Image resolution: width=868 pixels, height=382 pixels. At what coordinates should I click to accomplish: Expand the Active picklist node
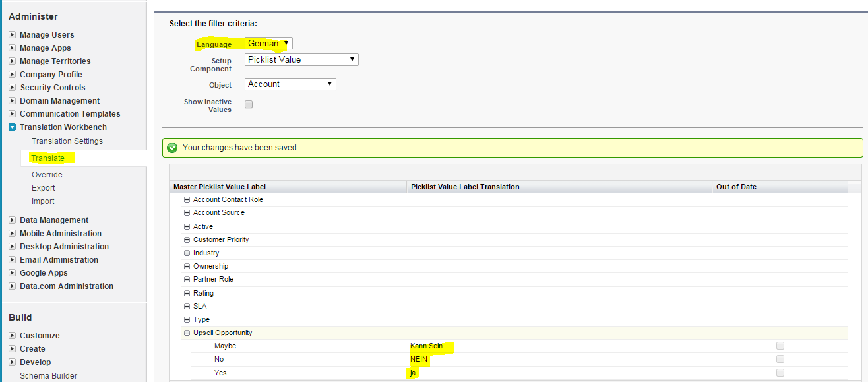tap(187, 227)
